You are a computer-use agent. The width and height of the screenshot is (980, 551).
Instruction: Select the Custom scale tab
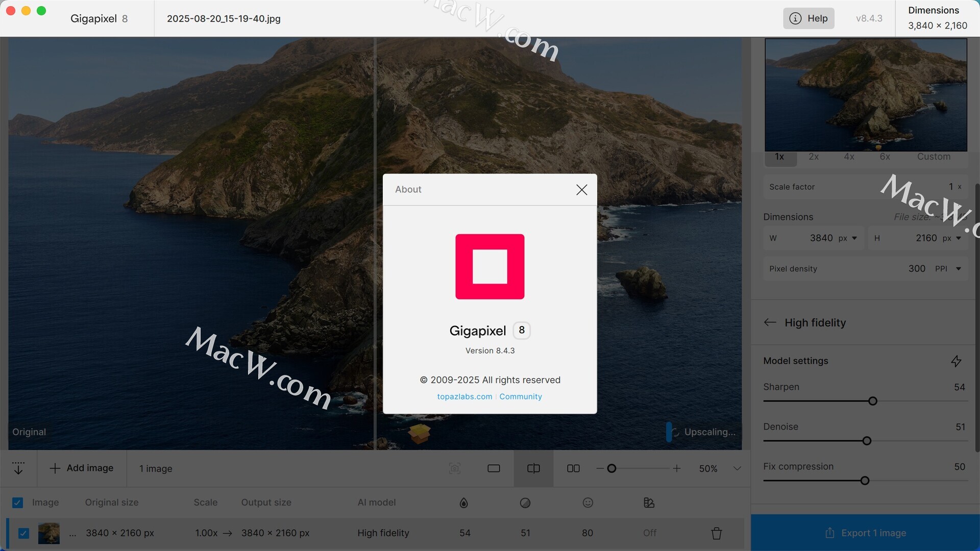coord(934,157)
